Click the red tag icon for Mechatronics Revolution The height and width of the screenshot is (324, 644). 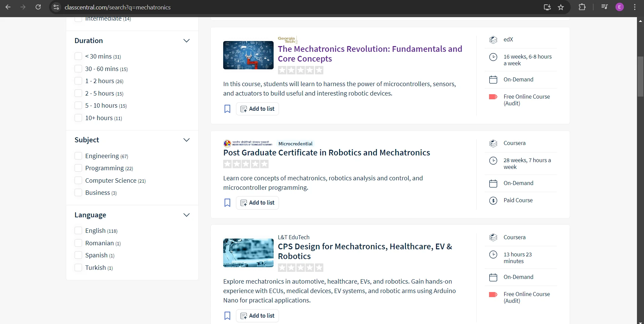(493, 97)
